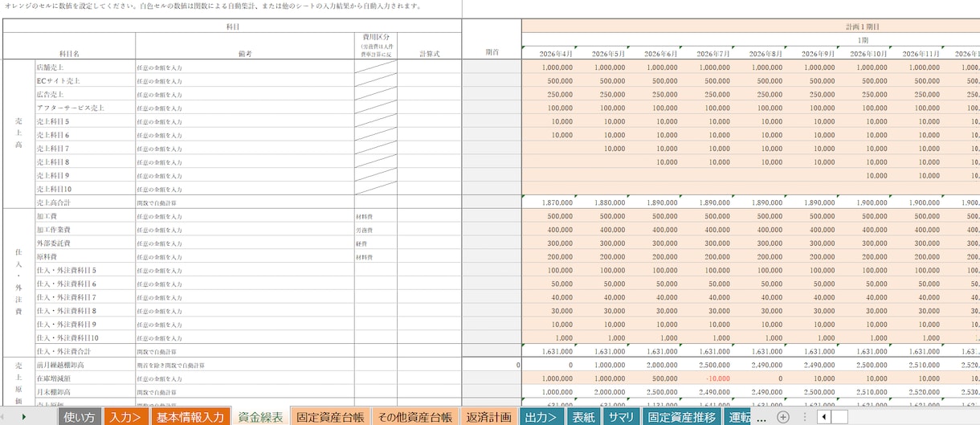Click the 2026年7月 column header
The width and height of the screenshot is (980, 425).
pyautogui.click(x=705, y=53)
